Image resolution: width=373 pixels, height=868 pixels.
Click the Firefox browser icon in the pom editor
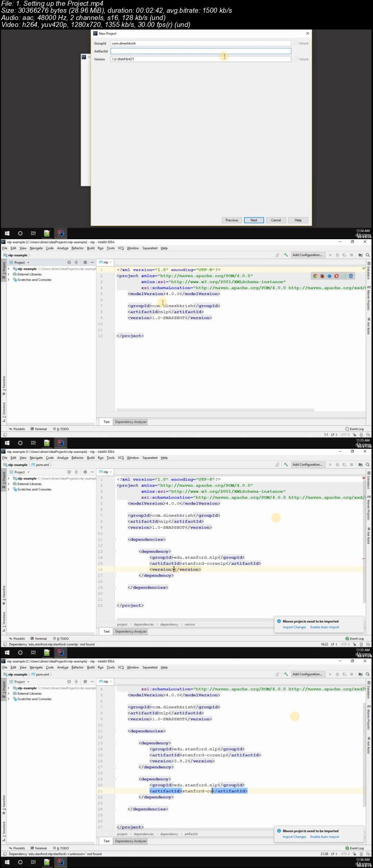[x=322, y=276]
